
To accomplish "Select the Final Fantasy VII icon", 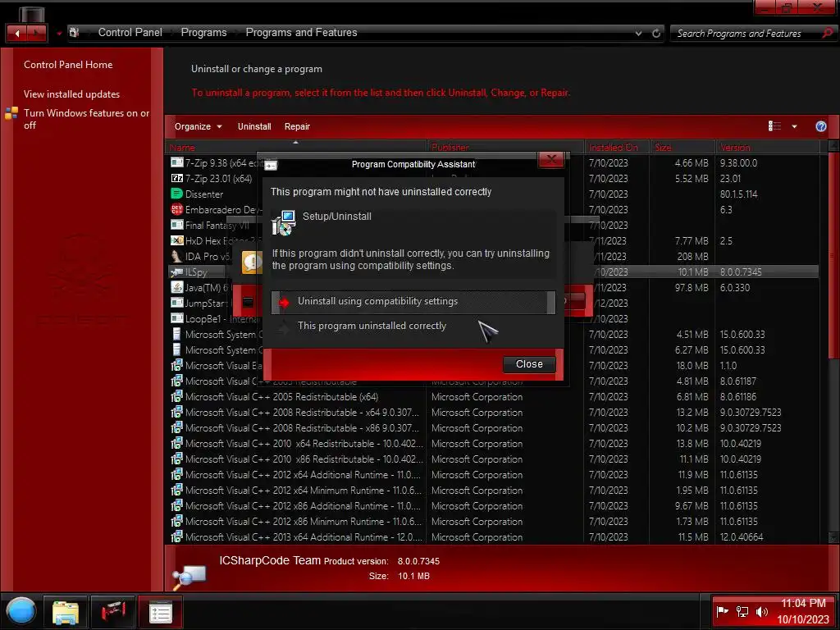I will [x=176, y=225].
